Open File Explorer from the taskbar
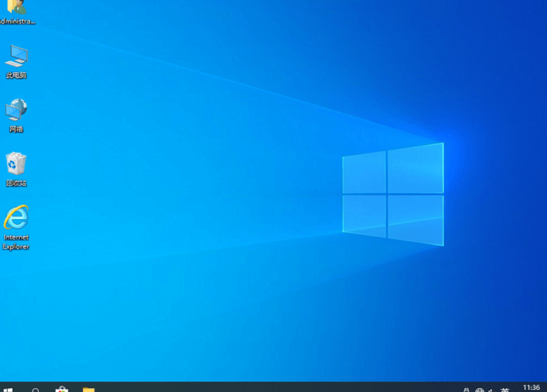Screen dimensions: 547x392 tap(88, 389)
